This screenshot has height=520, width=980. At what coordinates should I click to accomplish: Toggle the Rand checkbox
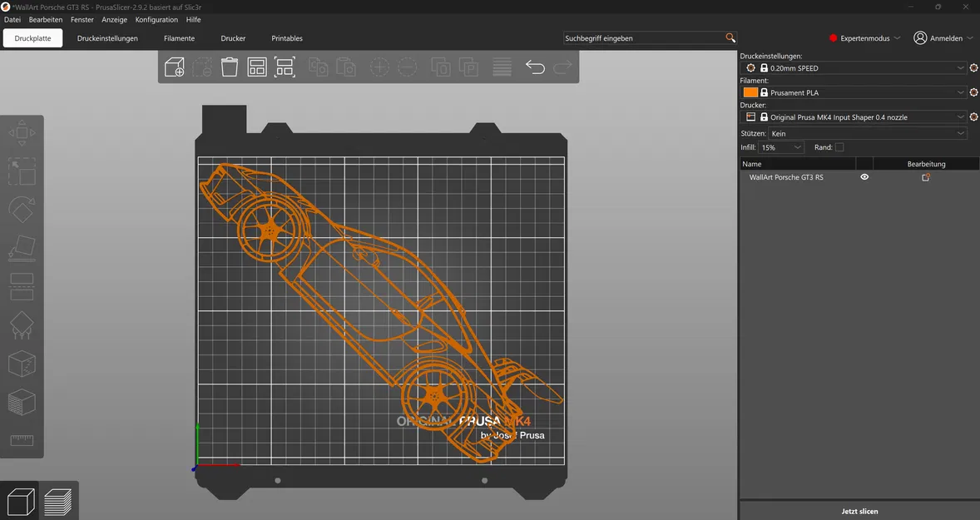pos(839,147)
